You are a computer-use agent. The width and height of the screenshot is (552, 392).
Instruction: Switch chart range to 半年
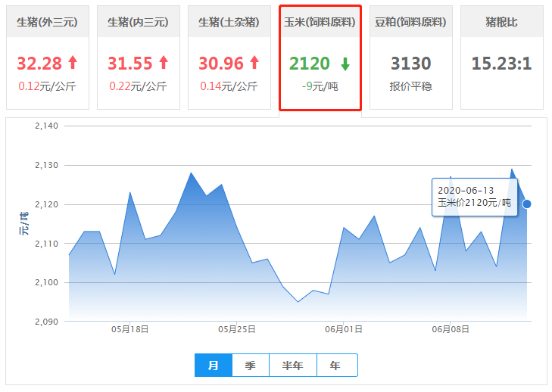(x=293, y=366)
